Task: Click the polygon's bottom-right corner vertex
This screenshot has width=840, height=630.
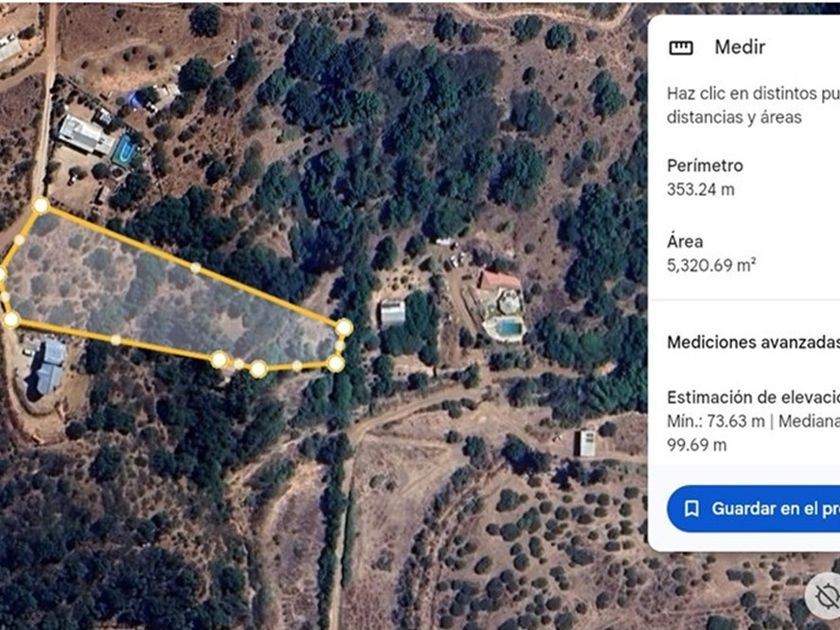Action: (336, 364)
